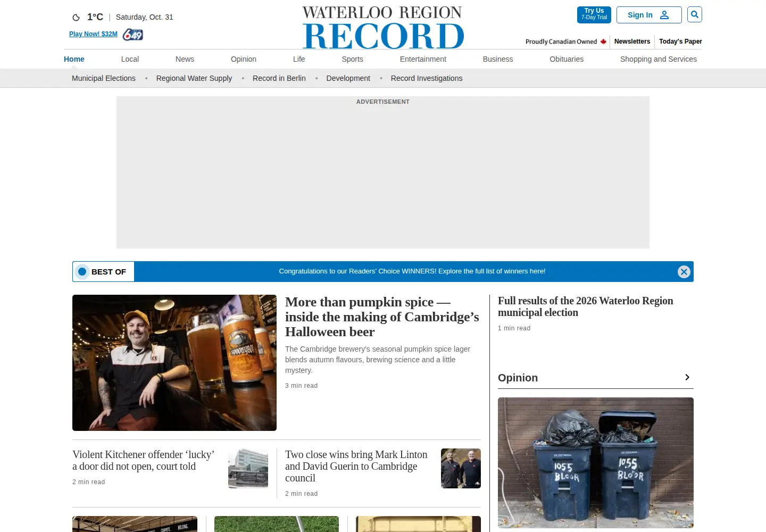Click the weather moon icon
The height and width of the screenshot is (532, 766).
[76, 18]
